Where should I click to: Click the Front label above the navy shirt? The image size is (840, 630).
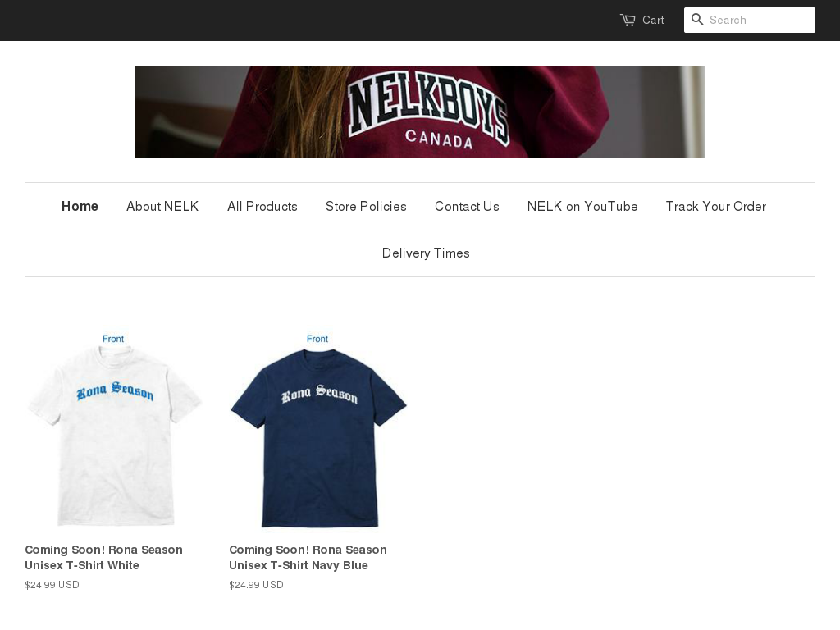click(x=317, y=339)
